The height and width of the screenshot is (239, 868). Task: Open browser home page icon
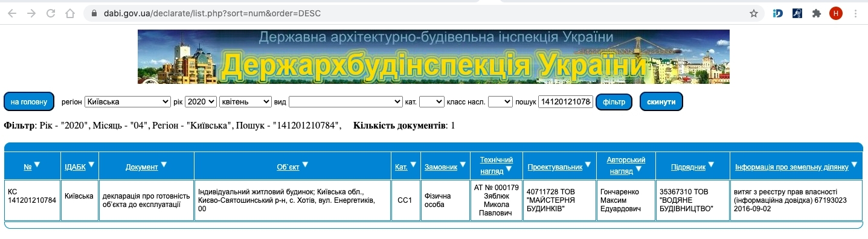[x=71, y=13]
